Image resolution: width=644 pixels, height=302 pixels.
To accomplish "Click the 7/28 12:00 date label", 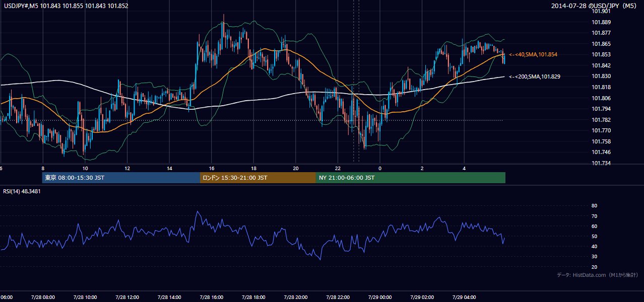I will (x=127, y=297).
